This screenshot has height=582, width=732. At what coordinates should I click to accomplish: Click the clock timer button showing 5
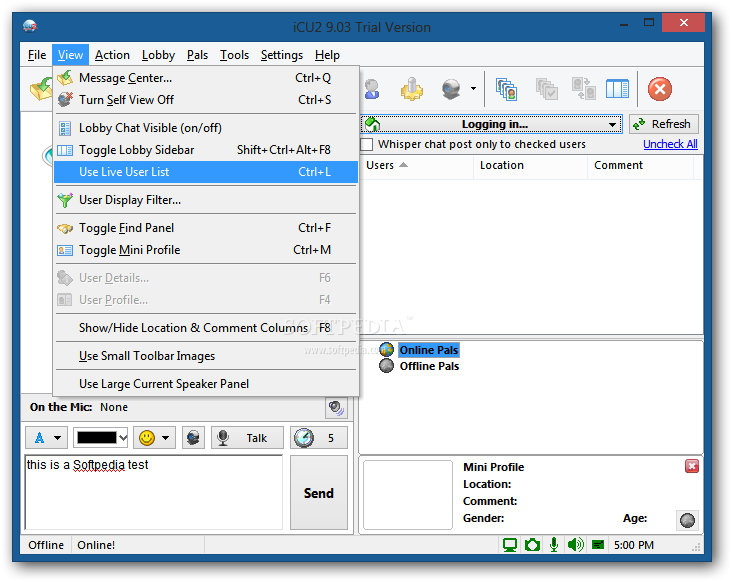pos(319,438)
